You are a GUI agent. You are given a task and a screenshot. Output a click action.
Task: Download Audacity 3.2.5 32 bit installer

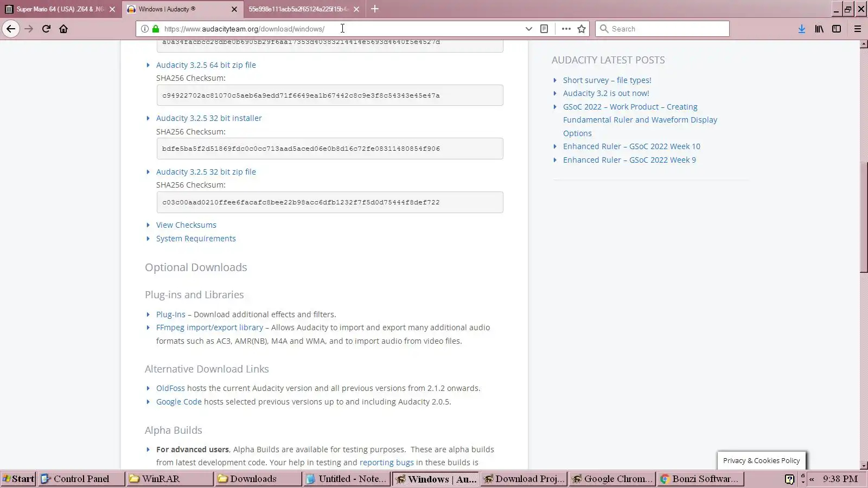[209, 118]
